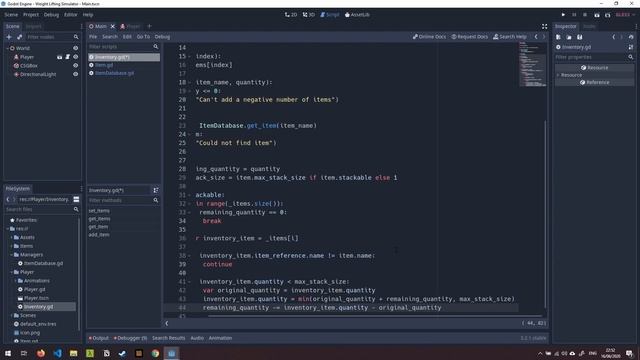Image resolution: width=640 pixels, height=360 pixels.
Task: Expand the Items folder
Action: pyautogui.click(x=11, y=246)
